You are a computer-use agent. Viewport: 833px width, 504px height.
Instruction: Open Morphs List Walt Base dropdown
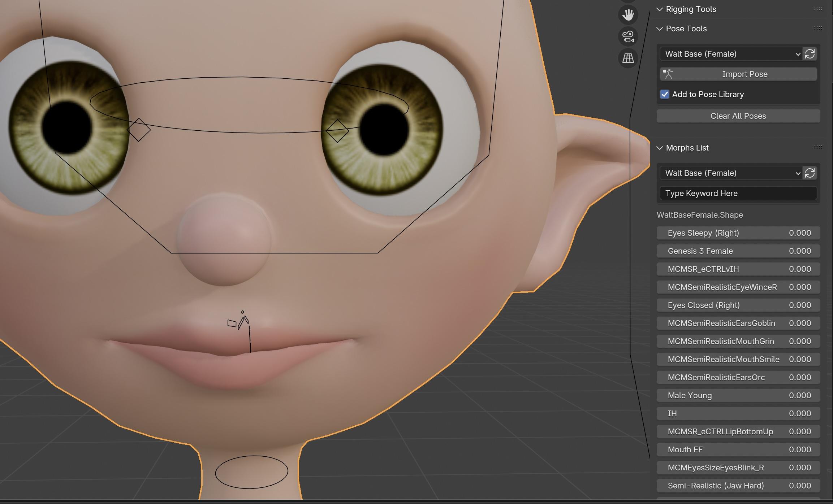(x=731, y=173)
